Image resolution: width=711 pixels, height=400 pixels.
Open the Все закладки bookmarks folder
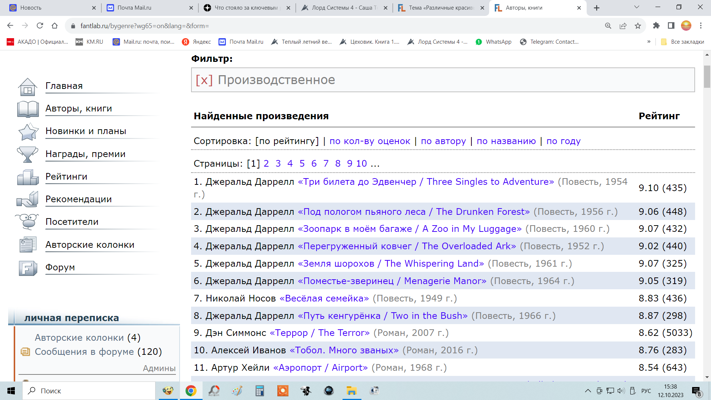[683, 42]
